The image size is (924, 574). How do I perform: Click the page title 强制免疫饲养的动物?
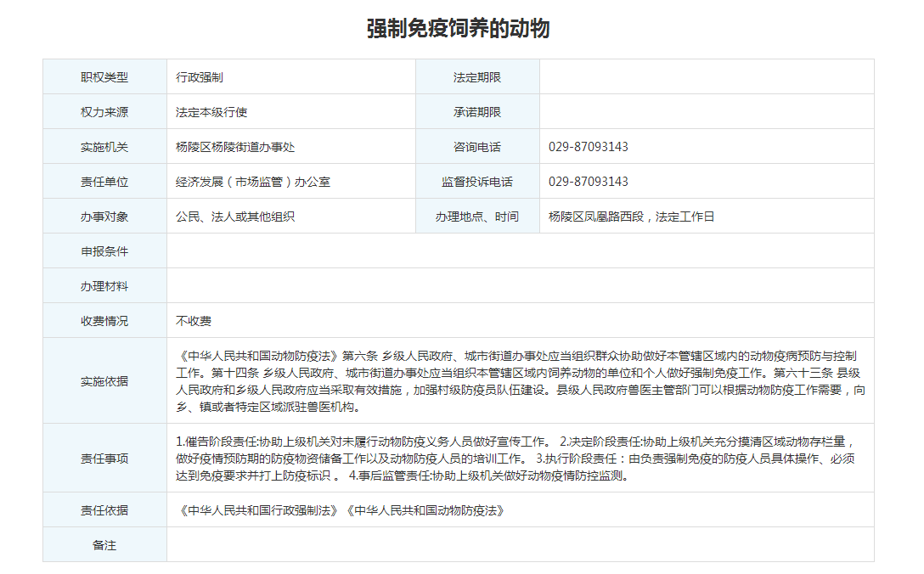[x=458, y=29]
